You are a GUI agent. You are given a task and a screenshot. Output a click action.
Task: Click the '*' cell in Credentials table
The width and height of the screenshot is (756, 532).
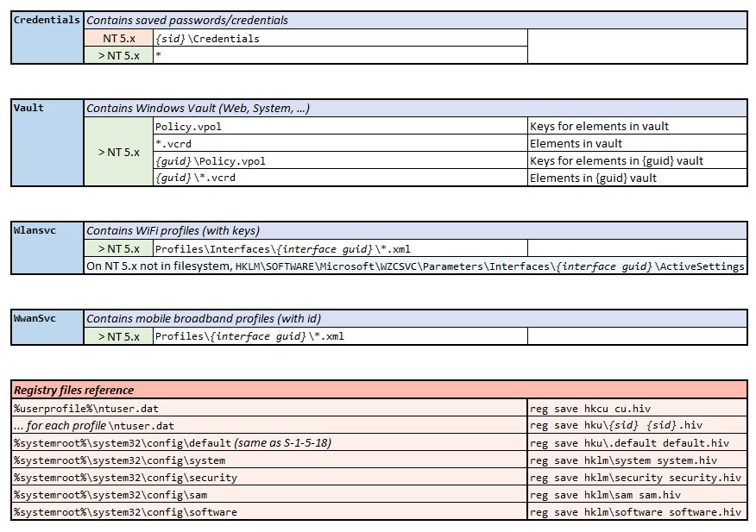click(x=340, y=55)
